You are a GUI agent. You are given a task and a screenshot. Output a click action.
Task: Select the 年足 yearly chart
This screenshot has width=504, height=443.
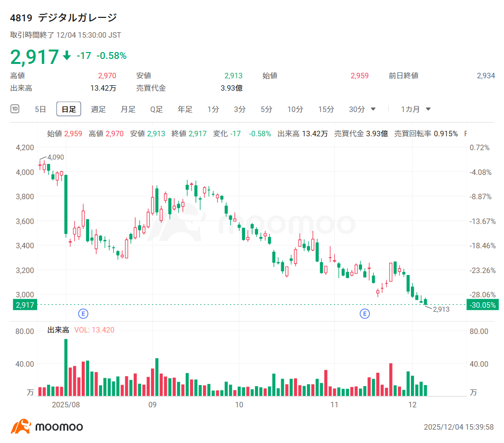coord(185,109)
